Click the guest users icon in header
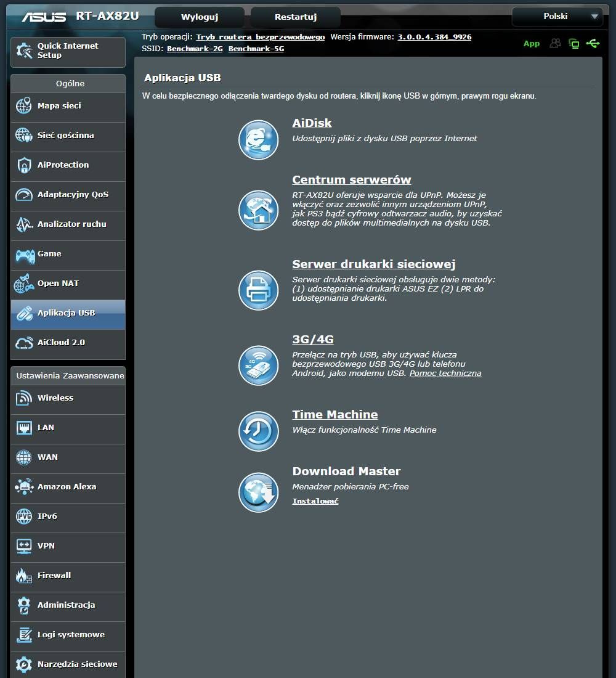The height and width of the screenshot is (678, 616). (x=555, y=43)
